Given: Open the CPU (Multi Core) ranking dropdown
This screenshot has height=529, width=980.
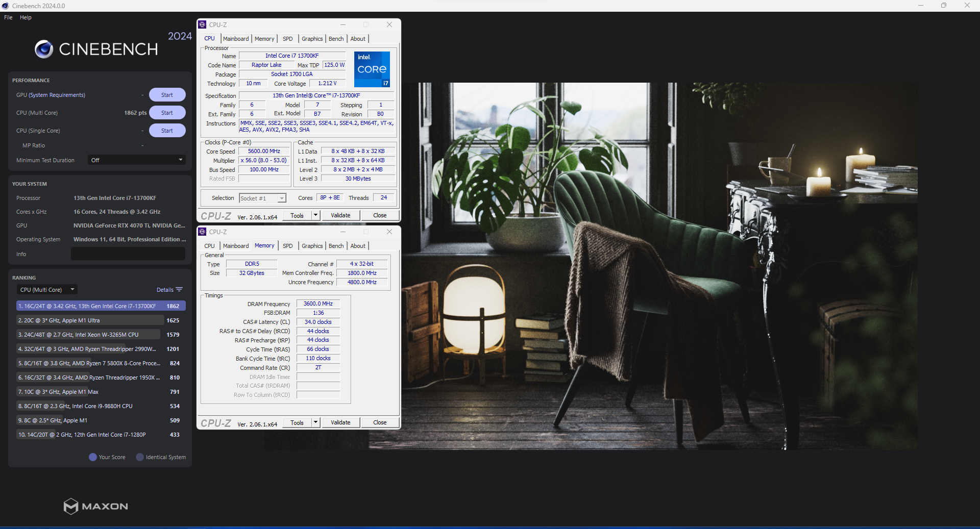Looking at the screenshot, I should [x=47, y=290].
